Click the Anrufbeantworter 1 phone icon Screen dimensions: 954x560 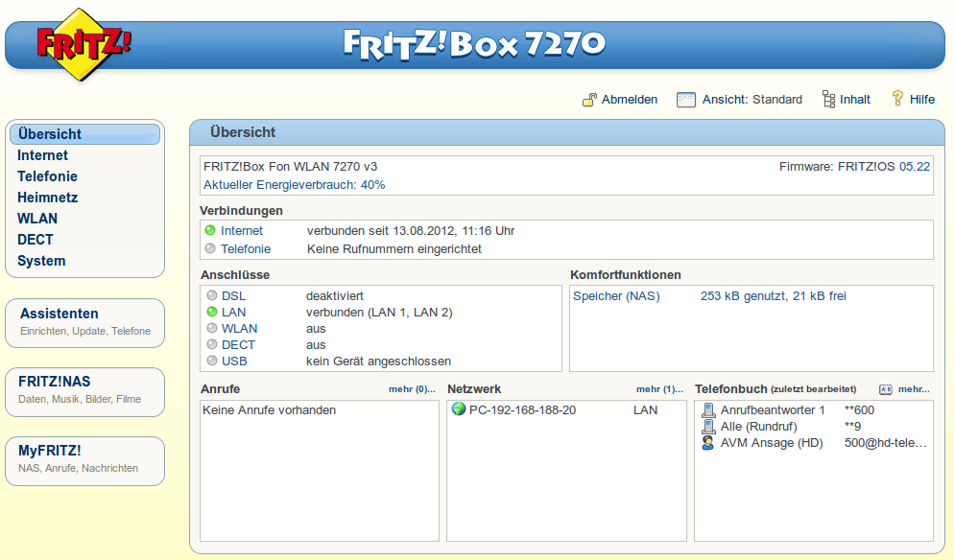point(708,410)
